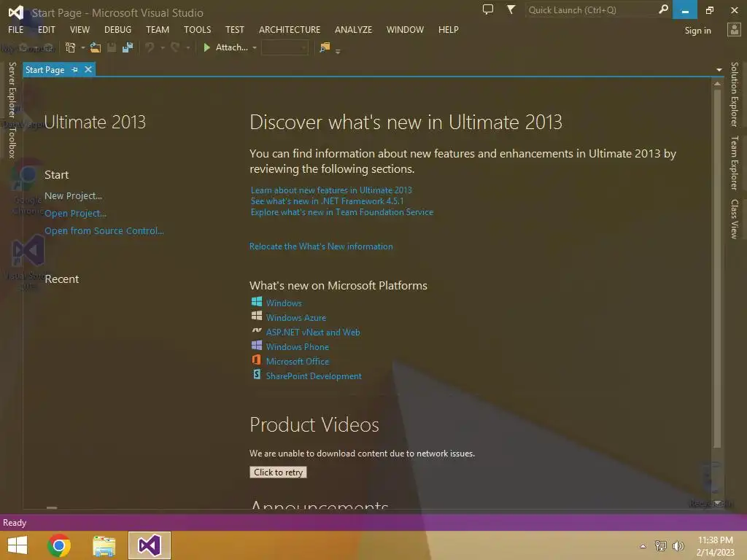The height and width of the screenshot is (560, 747).
Task: Click the New Project toolbar icon
Action: (71, 47)
